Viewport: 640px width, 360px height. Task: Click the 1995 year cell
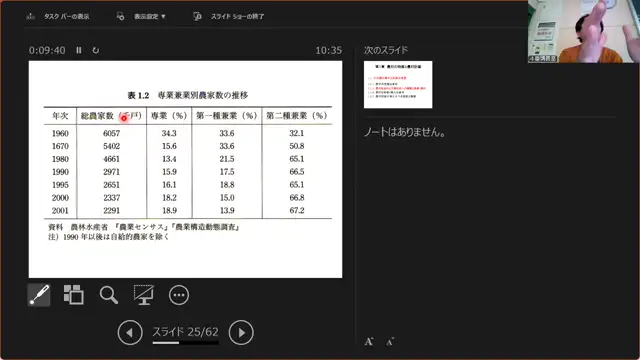60,185
